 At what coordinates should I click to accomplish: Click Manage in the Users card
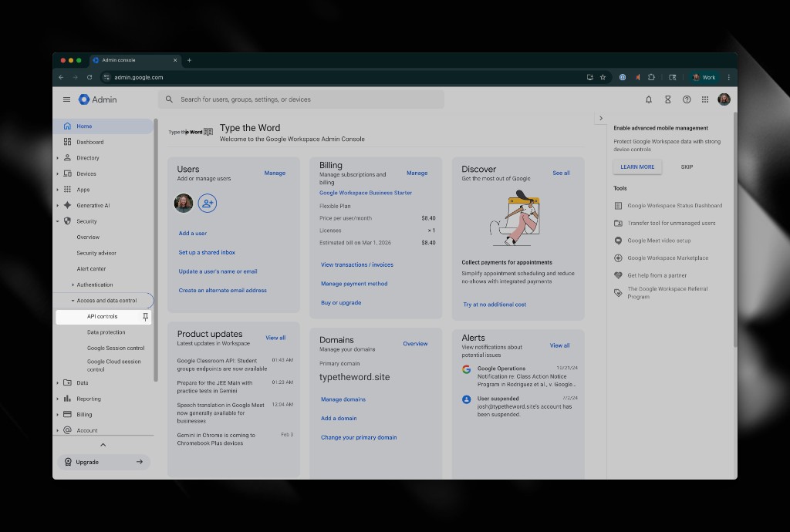[275, 173]
